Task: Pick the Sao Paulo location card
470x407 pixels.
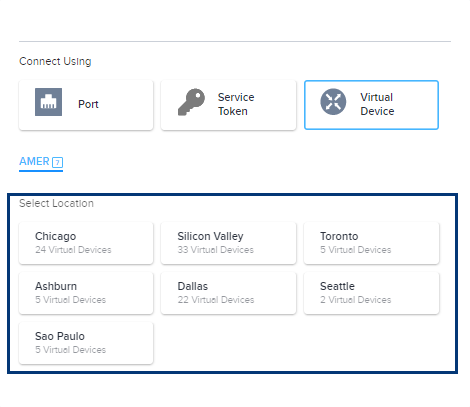Action: click(x=86, y=343)
